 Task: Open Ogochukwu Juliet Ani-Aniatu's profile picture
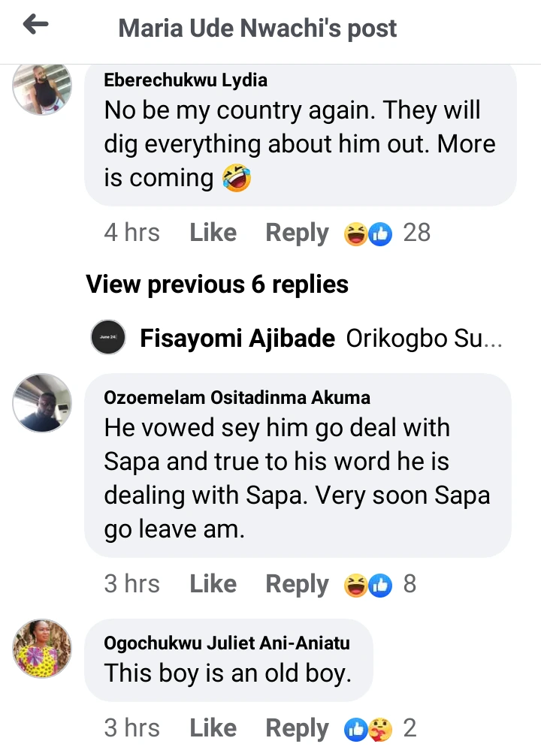tap(42, 649)
